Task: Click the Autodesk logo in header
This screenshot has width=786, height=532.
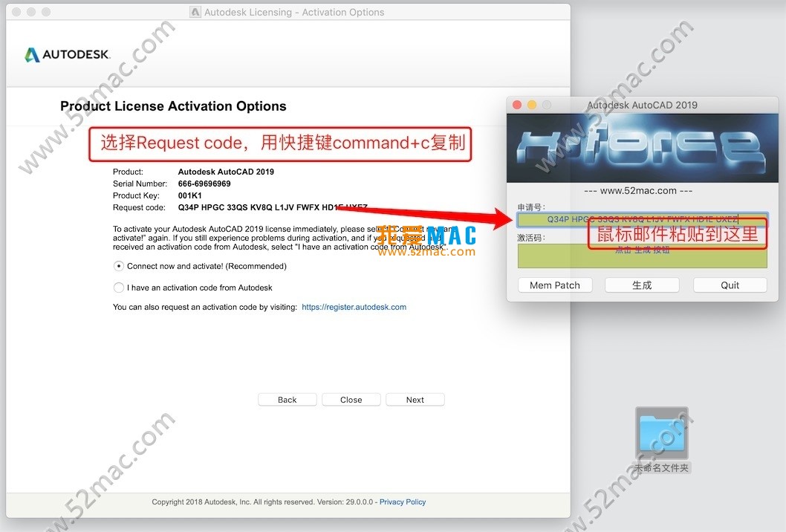Action: click(68, 54)
